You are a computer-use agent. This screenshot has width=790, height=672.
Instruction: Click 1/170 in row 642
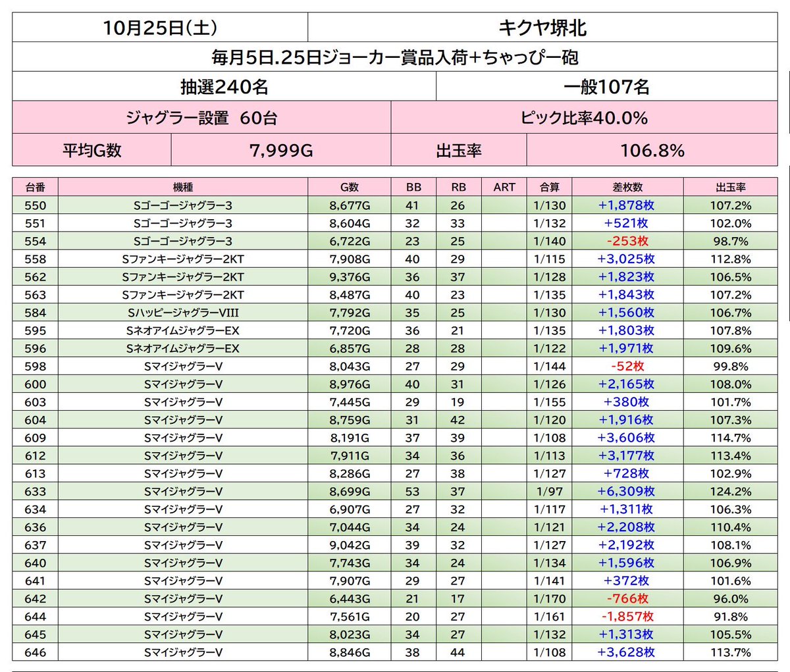click(x=549, y=599)
